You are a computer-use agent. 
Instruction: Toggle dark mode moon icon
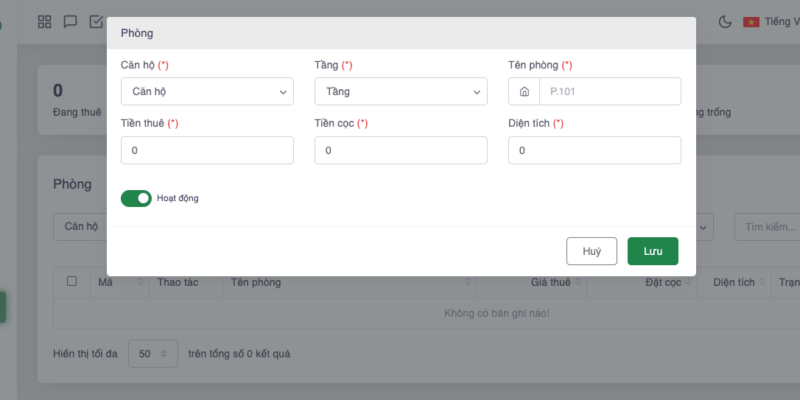pyautogui.click(x=725, y=21)
